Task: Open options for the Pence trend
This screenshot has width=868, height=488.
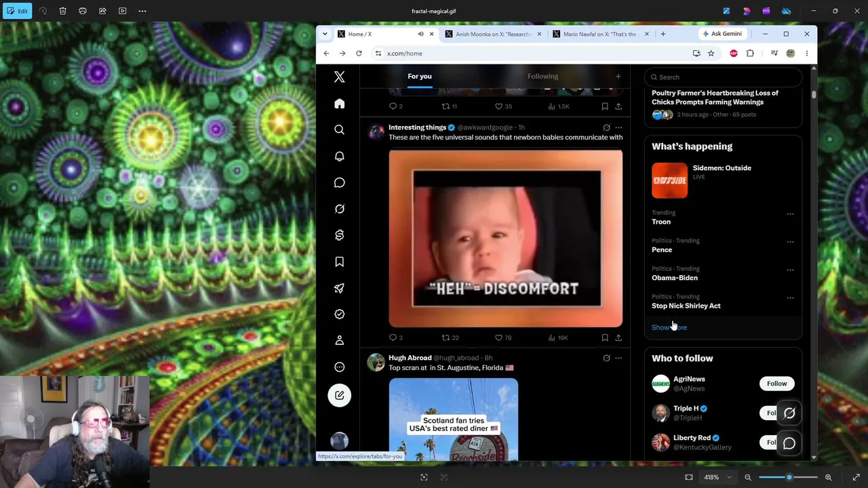Action: (x=790, y=241)
